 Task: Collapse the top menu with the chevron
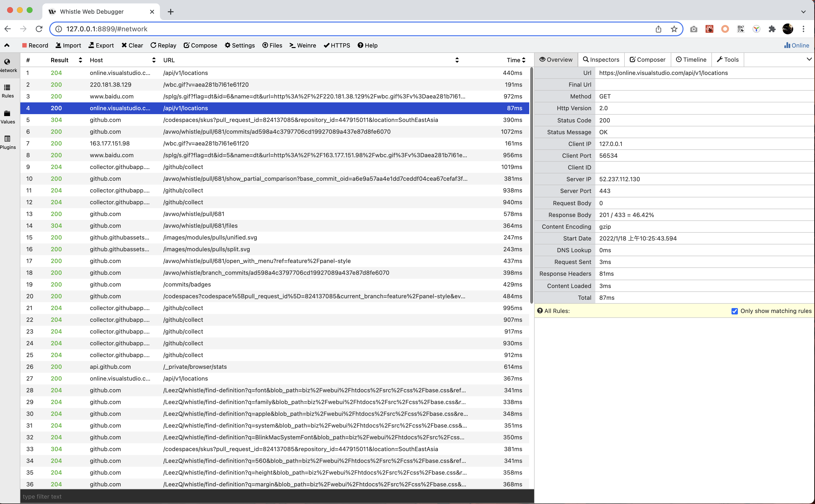7,45
